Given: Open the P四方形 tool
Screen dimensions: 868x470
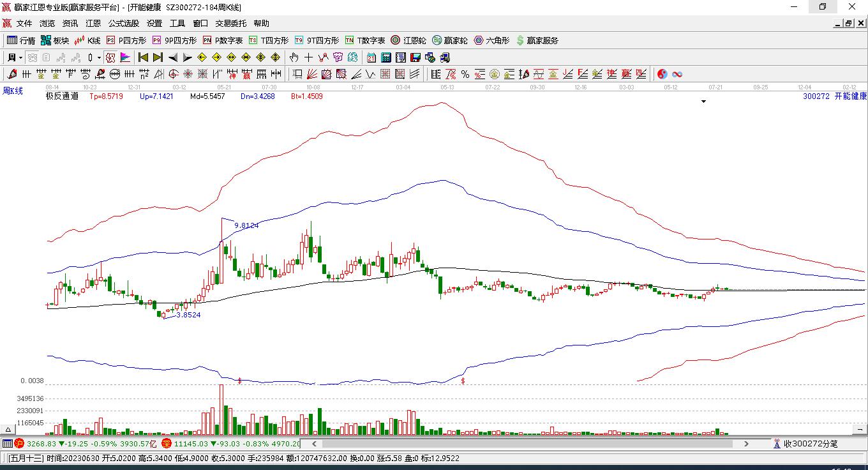Looking at the screenshot, I should [126, 40].
